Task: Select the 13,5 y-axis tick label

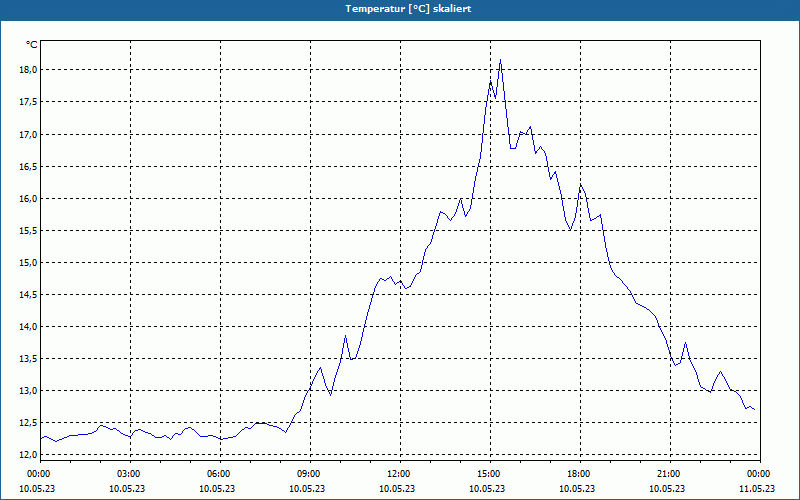Action: [x=29, y=359]
